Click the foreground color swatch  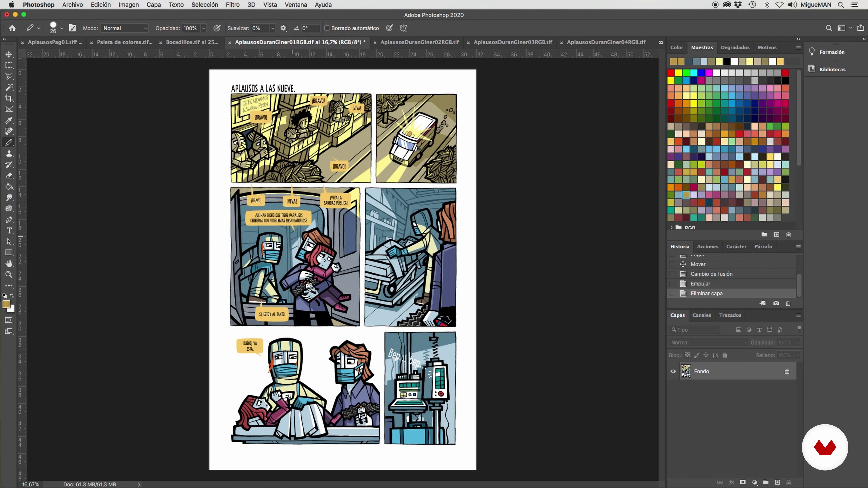tap(6, 304)
